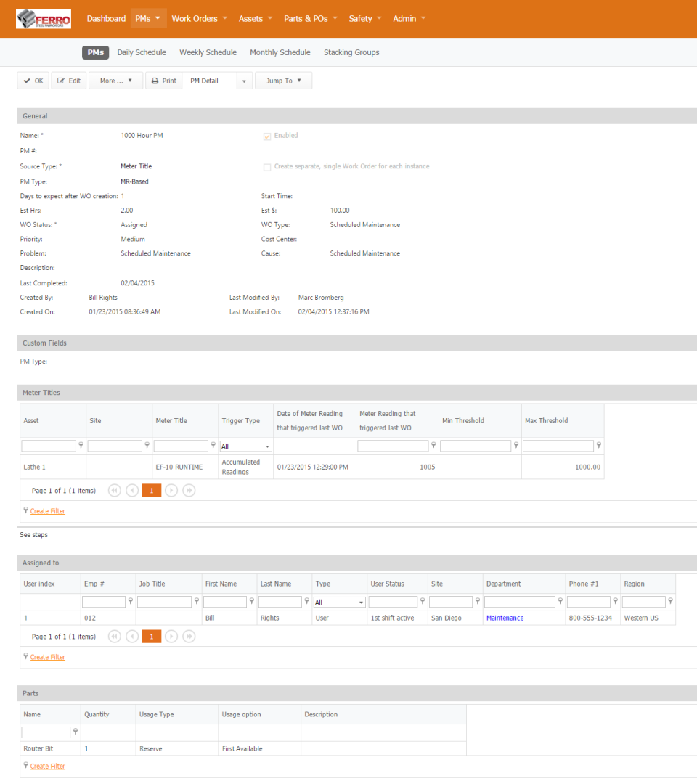
Task: Click filter icon beside Department filter box
Action: click(560, 601)
